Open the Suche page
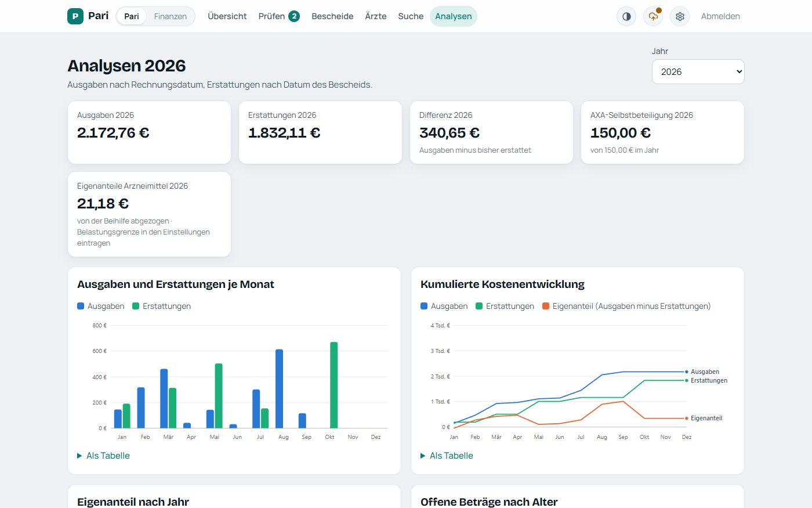This screenshot has height=508, width=812. pyautogui.click(x=411, y=16)
